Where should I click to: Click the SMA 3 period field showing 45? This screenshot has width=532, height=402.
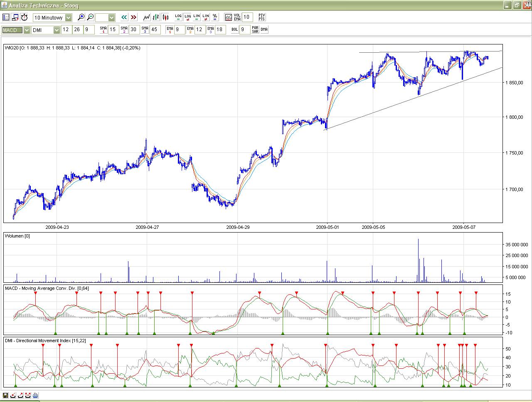(155, 30)
